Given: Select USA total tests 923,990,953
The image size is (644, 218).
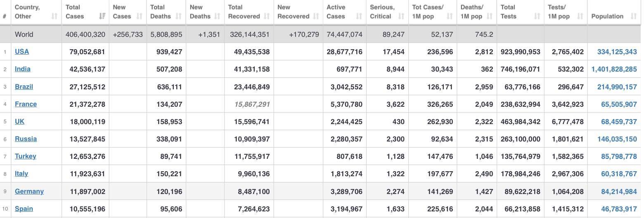Looking at the screenshot, I should point(520,52).
